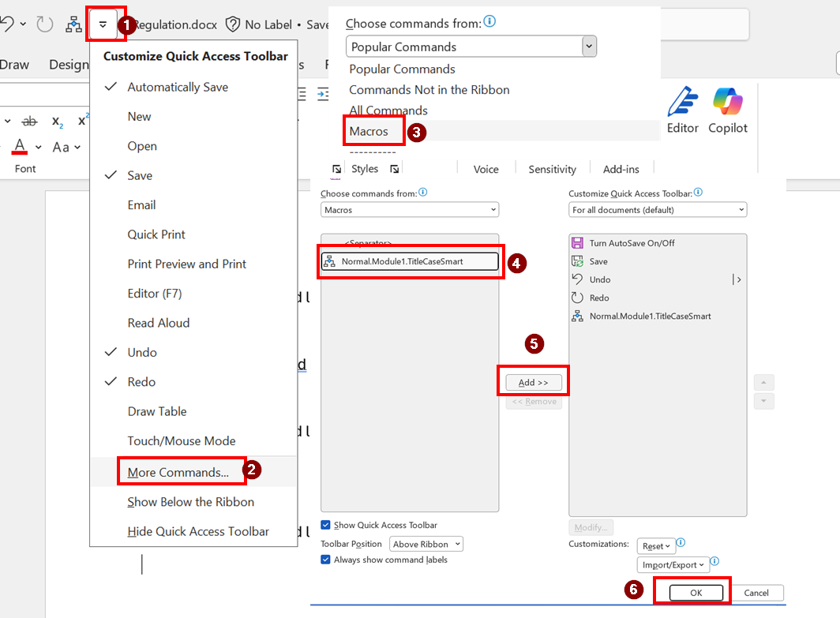Image resolution: width=840 pixels, height=618 pixels.
Task: Run the macro icon in the Quick Access Toolbar
Action: [x=73, y=24]
